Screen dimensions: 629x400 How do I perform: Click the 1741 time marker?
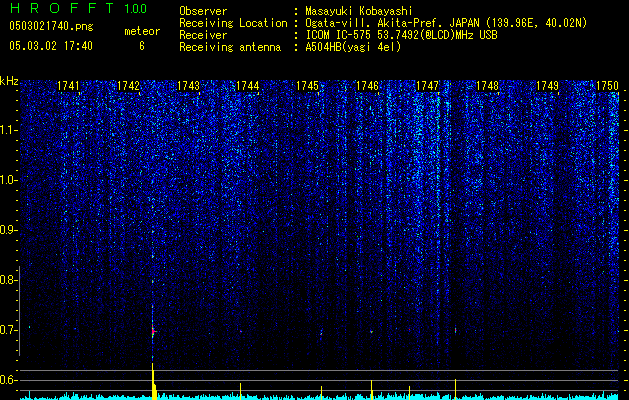(x=68, y=86)
